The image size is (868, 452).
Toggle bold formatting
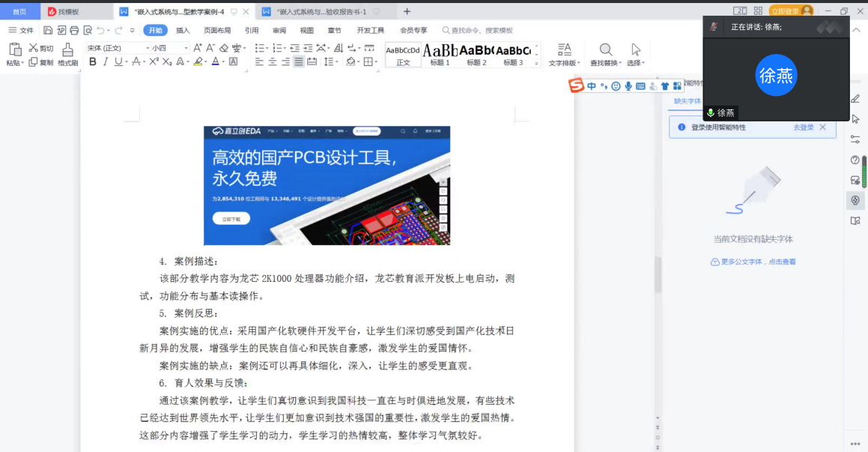[x=93, y=61]
